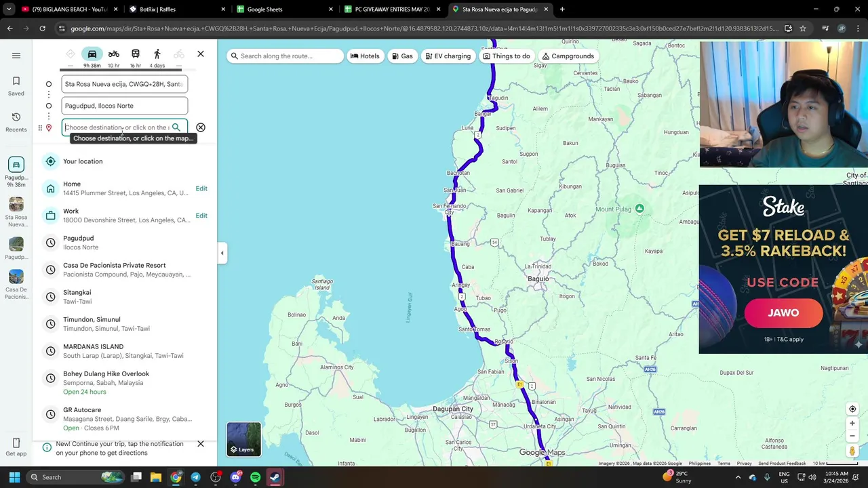Edit the Sta Rosa Nueva ecija starting point

click(x=125, y=84)
